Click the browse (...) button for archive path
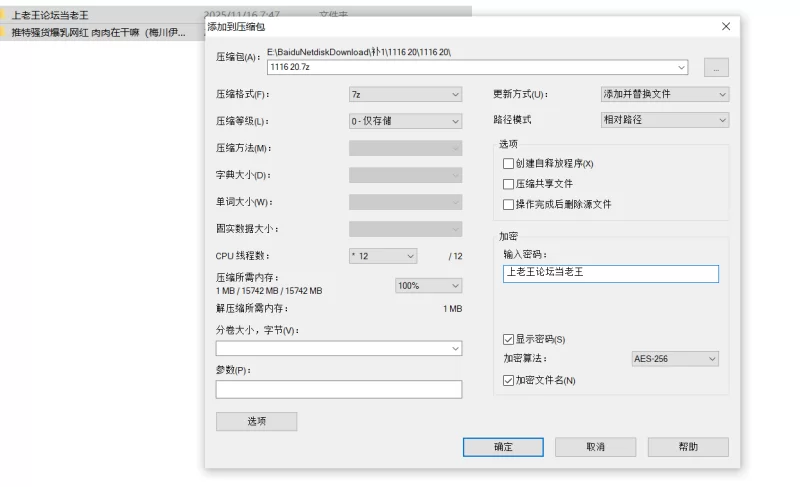The image size is (800, 487). [x=716, y=68]
